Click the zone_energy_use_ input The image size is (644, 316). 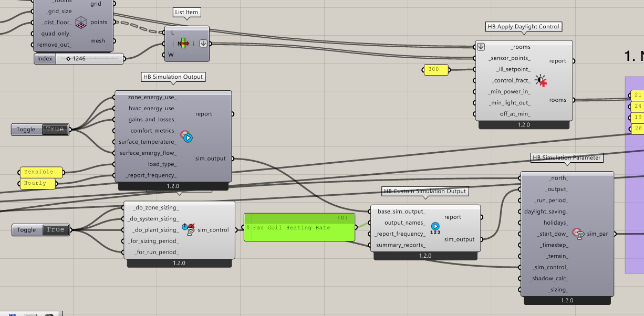(152, 98)
